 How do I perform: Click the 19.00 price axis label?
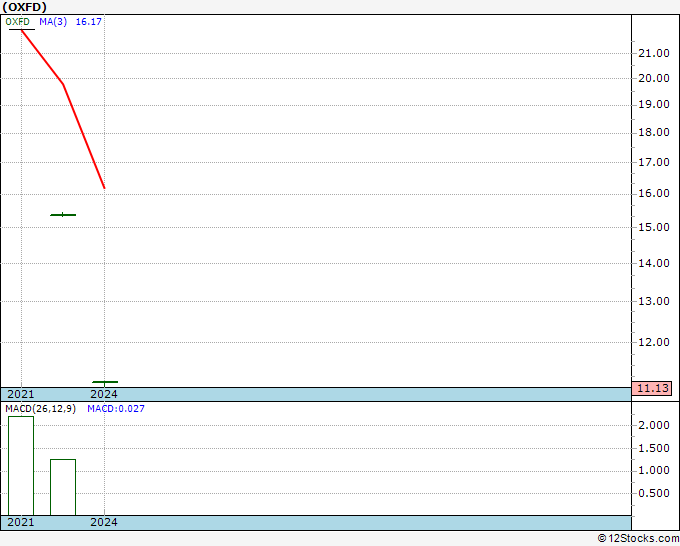pyautogui.click(x=654, y=105)
